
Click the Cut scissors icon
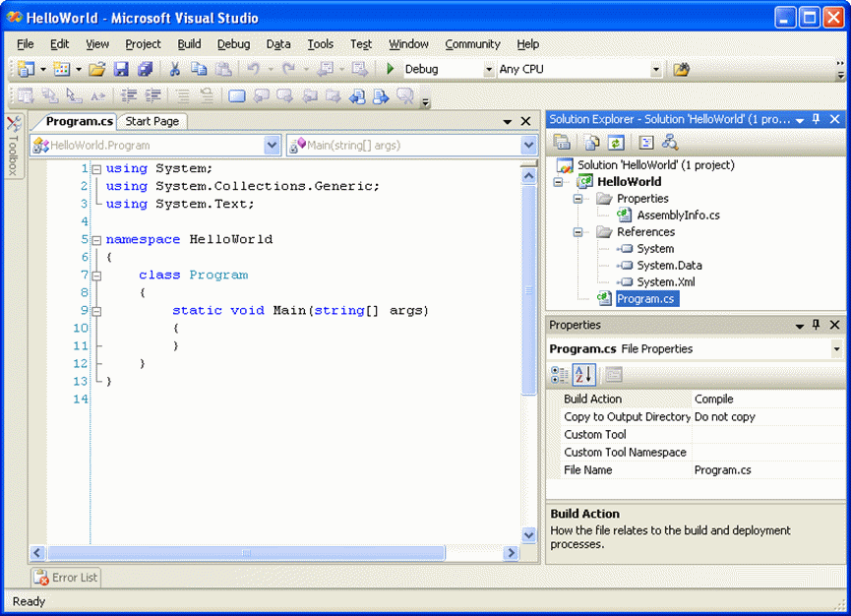175,69
